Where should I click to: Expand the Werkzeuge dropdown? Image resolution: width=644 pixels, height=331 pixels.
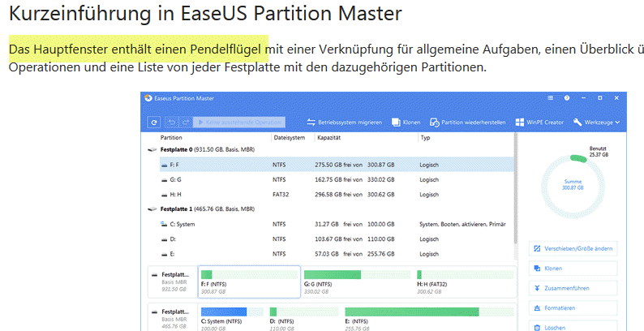coord(596,123)
